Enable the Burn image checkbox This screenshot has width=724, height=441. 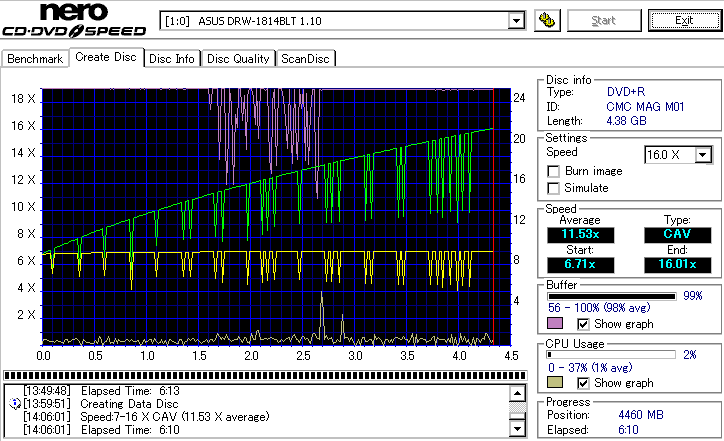554,171
